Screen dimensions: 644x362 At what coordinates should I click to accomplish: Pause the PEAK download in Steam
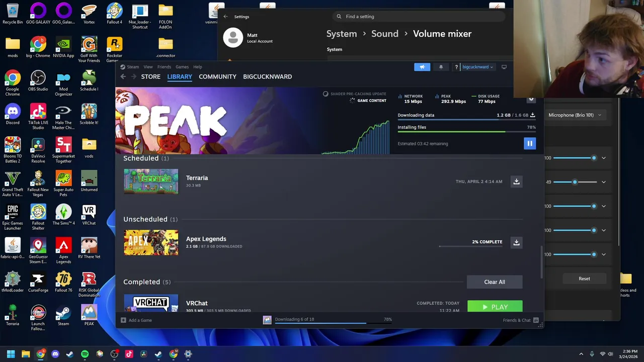coord(530,144)
